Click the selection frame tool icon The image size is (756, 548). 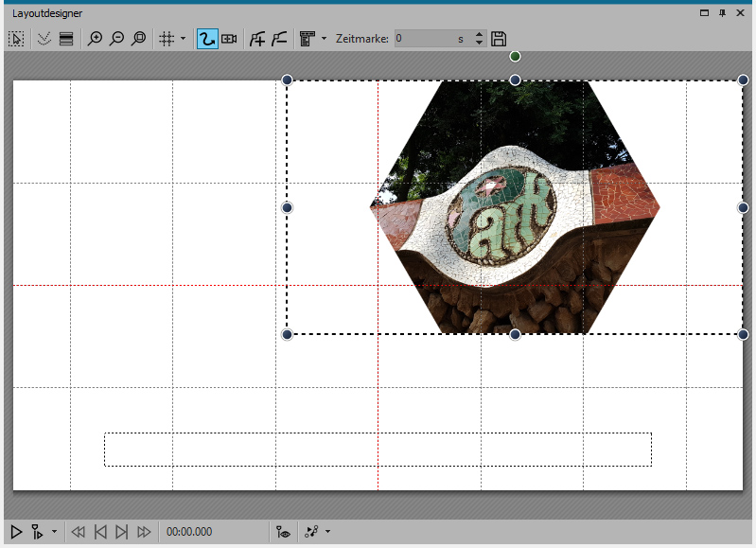16,39
